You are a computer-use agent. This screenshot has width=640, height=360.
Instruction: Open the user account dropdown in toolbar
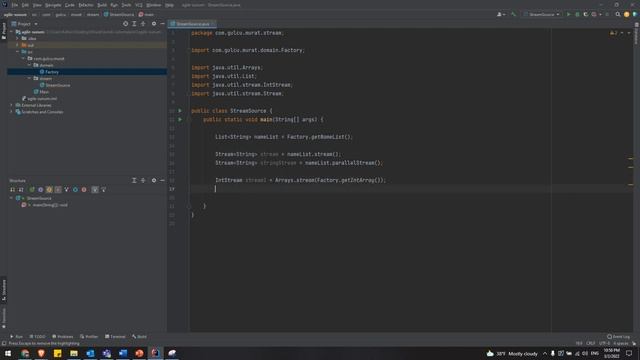click(x=501, y=14)
